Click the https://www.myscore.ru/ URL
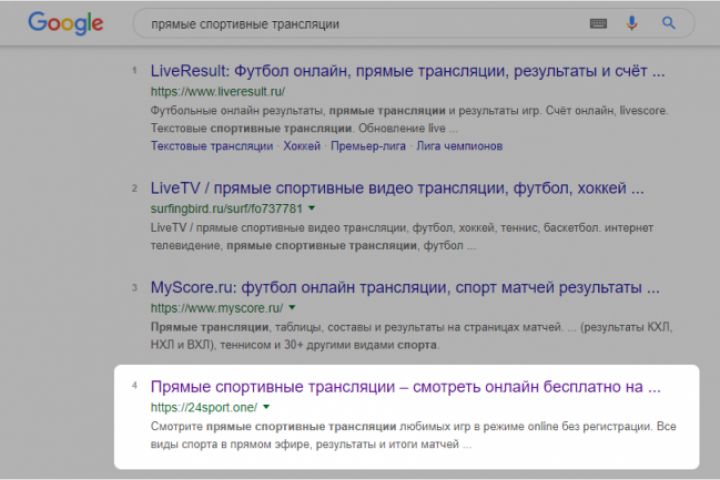 click(217, 308)
